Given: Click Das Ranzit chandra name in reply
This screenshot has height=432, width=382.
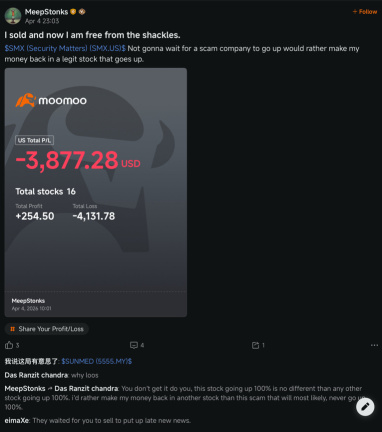Looking at the screenshot, I should (x=86, y=389).
